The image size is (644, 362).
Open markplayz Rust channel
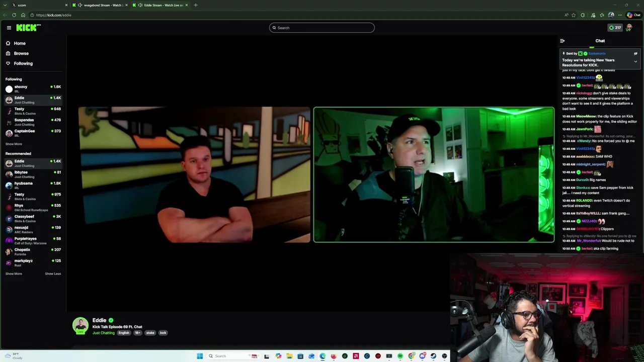coord(33,262)
